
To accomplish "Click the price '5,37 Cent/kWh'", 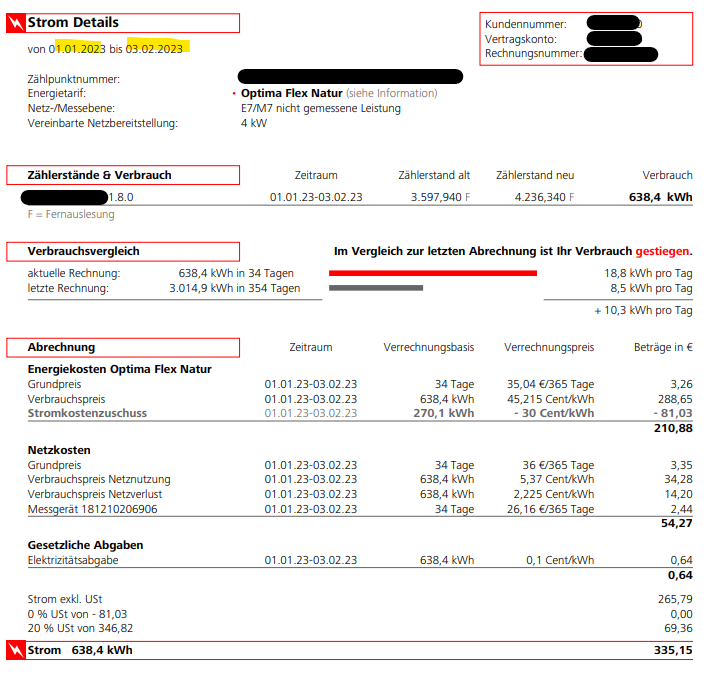I will click(557, 479).
